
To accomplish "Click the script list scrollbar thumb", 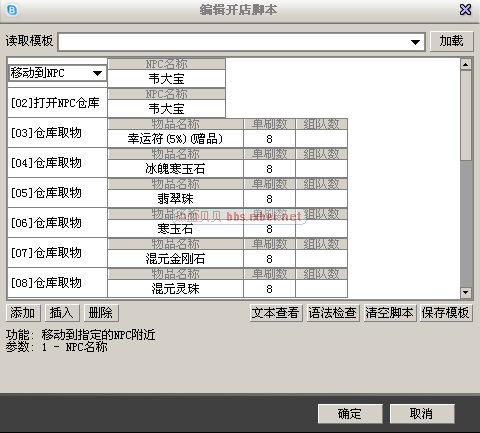I will [466, 115].
